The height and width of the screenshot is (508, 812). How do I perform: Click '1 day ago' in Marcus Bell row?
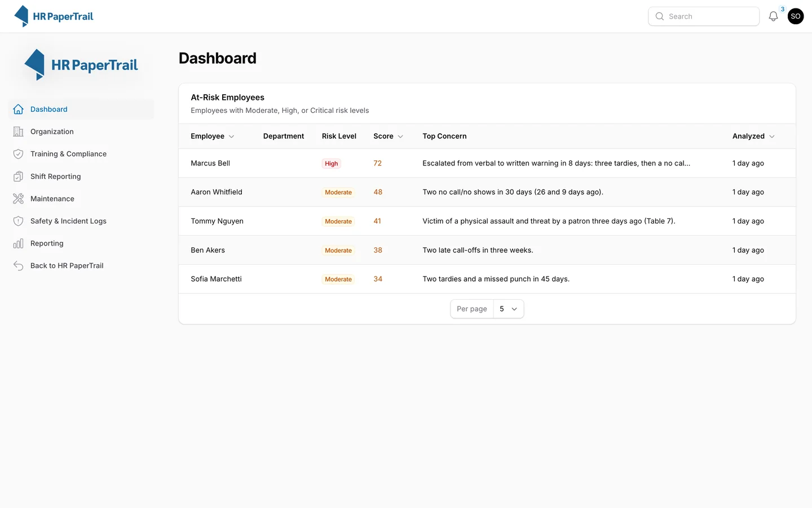(748, 163)
